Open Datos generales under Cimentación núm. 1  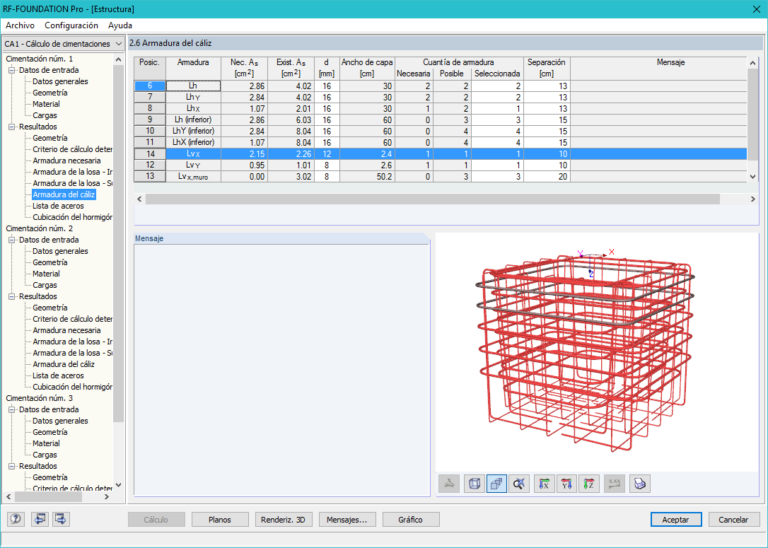click(x=60, y=82)
